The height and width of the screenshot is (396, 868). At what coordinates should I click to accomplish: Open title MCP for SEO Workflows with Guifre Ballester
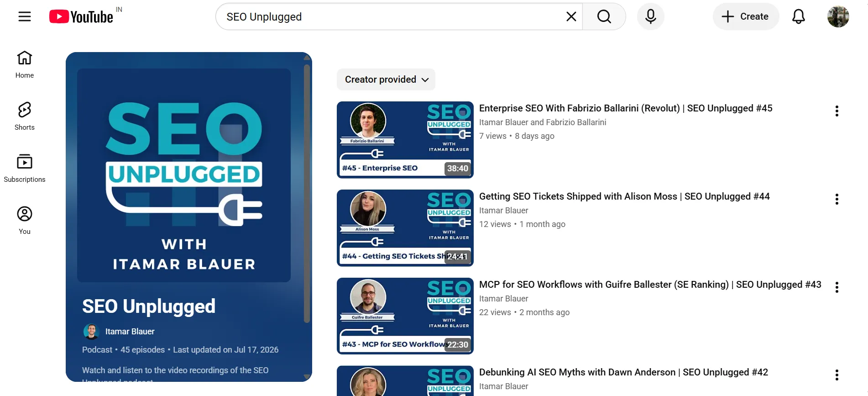click(650, 285)
